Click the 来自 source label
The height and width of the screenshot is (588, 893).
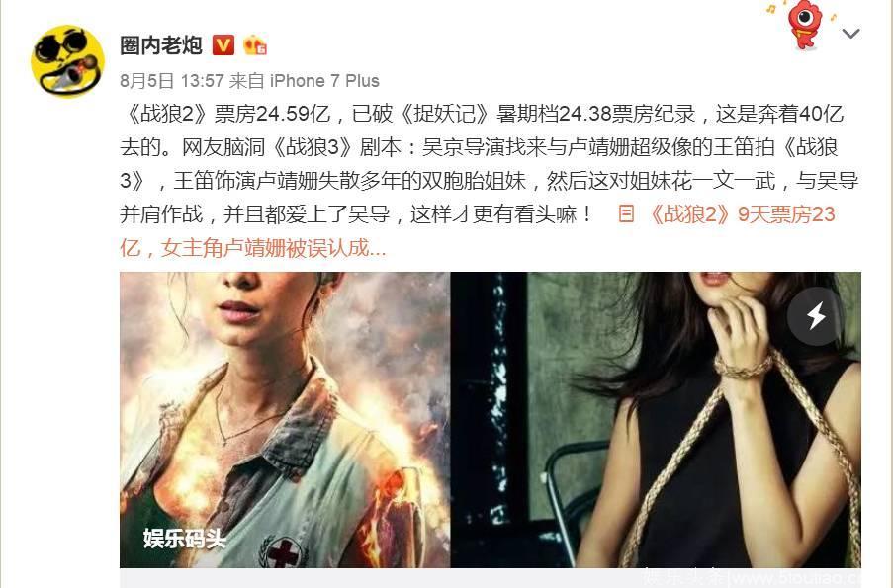point(247,81)
